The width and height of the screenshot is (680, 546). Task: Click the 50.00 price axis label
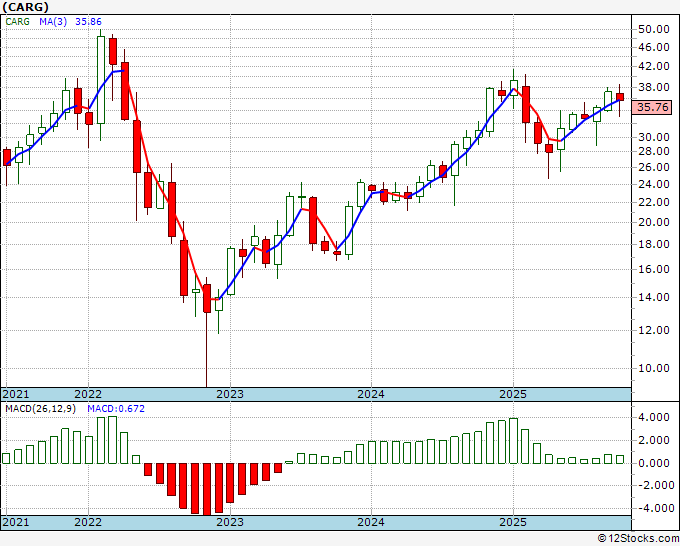tap(654, 29)
